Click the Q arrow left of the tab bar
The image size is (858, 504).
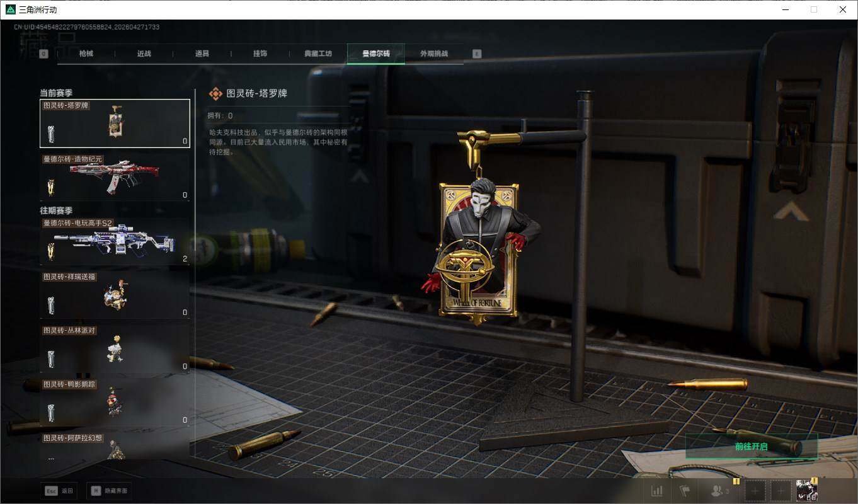click(x=43, y=54)
